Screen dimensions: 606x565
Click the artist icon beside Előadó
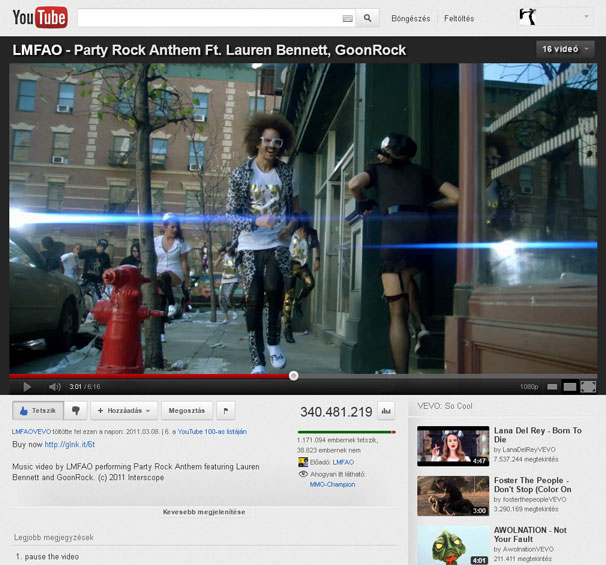coord(303,462)
